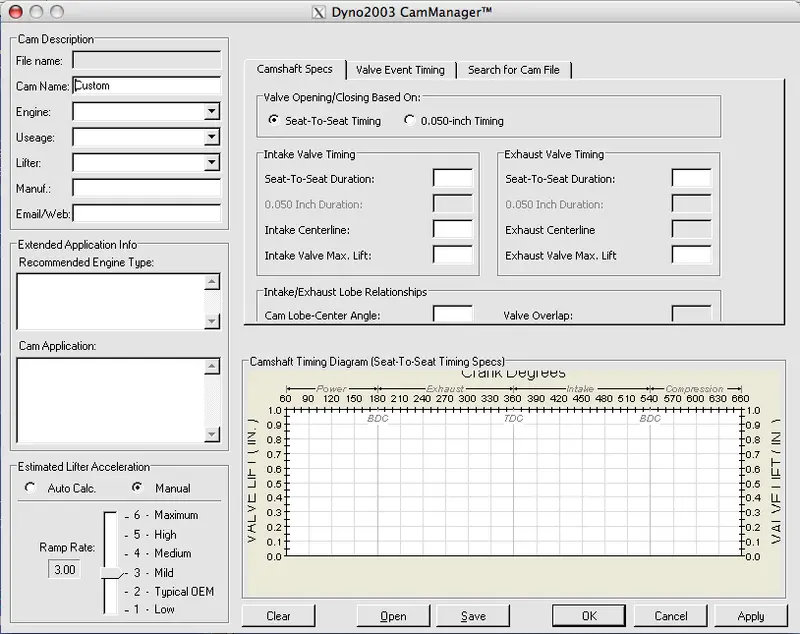The width and height of the screenshot is (800, 634).
Task: Confirm with the OK button
Action: click(589, 616)
